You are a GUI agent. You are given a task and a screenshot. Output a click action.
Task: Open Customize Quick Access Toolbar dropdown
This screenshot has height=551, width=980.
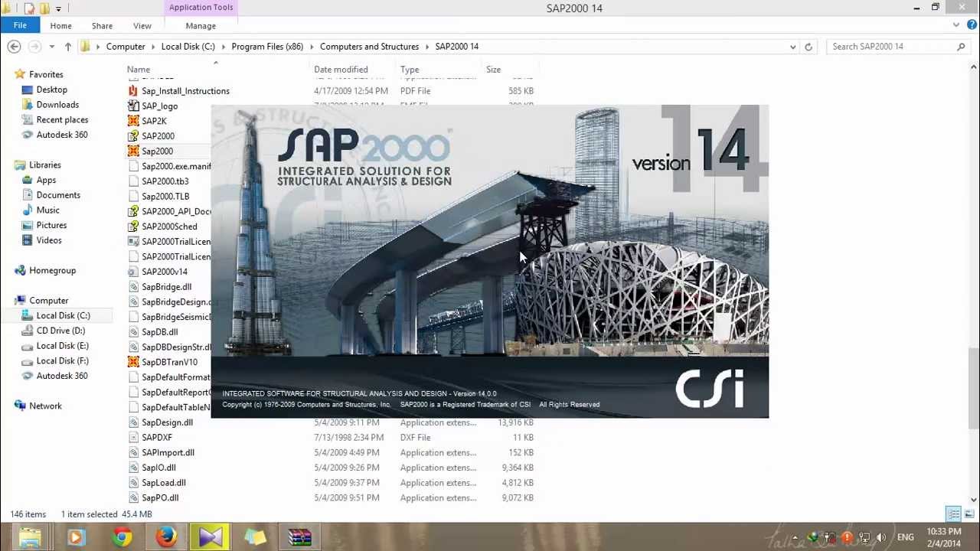58,8
